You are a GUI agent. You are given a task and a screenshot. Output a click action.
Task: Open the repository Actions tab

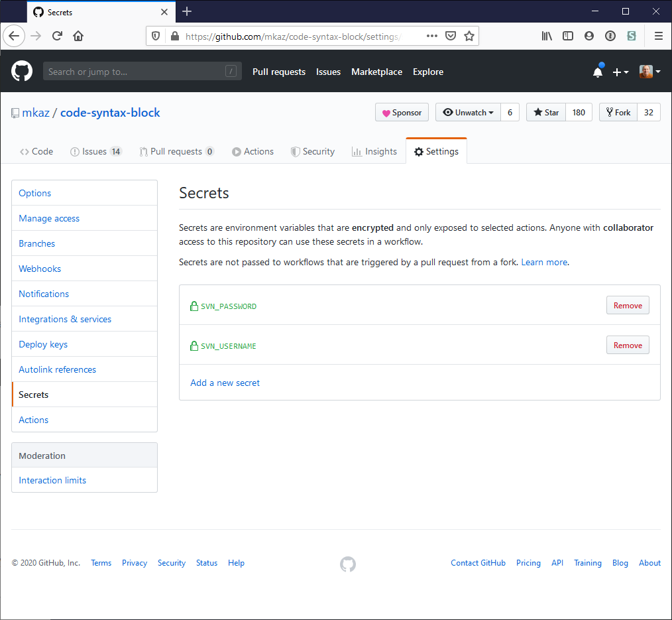pos(253,151)
